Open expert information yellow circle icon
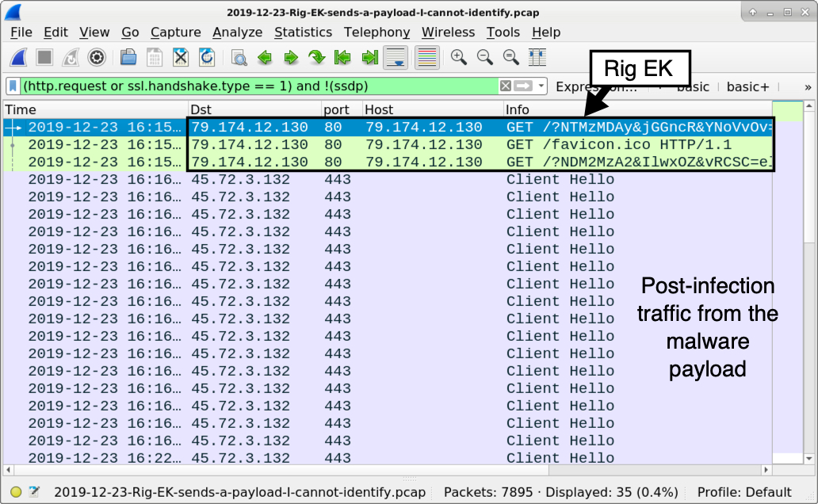Screen dimensions: 818x504 tap(16, 492)
